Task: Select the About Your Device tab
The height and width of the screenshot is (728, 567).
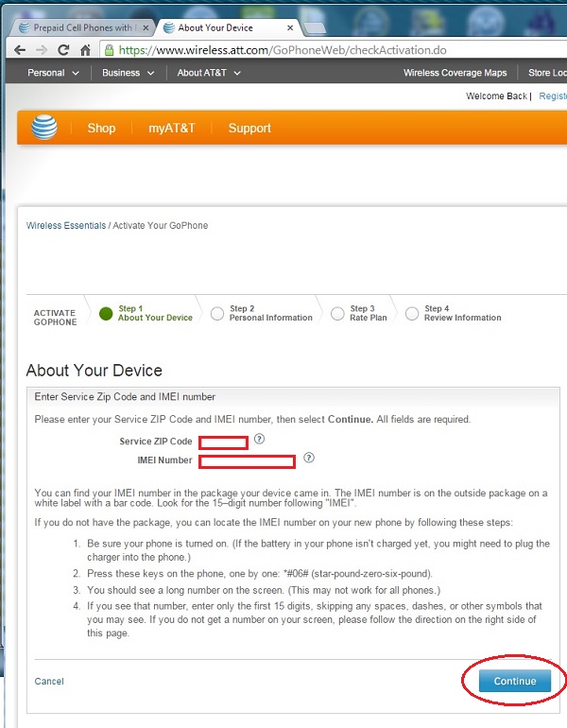Action: click(x=228, y=27)
